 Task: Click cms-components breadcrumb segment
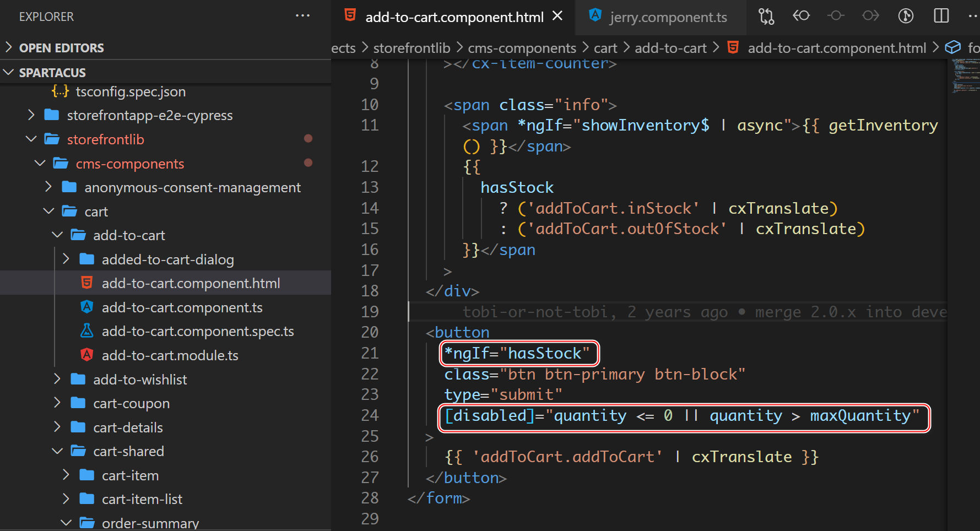[522, 48]
